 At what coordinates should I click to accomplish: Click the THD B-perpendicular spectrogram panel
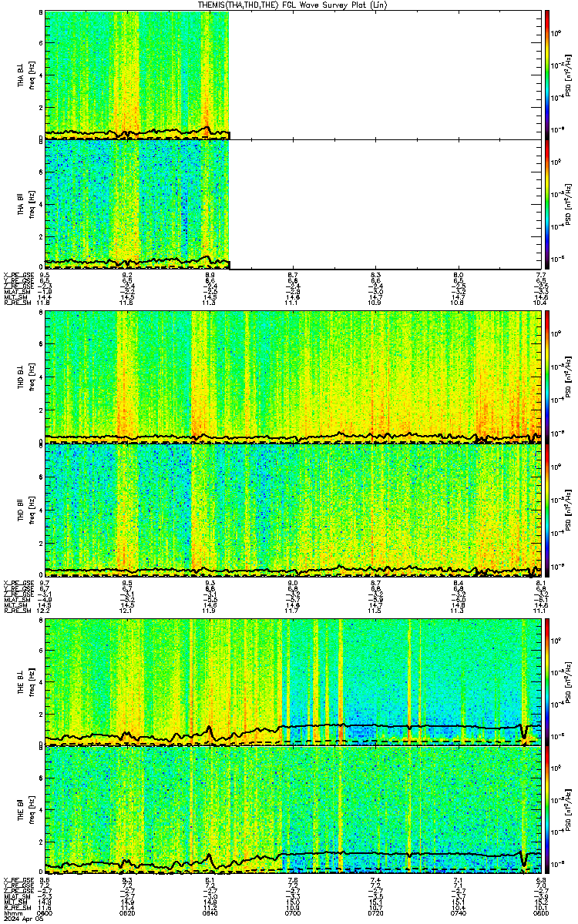293,377
